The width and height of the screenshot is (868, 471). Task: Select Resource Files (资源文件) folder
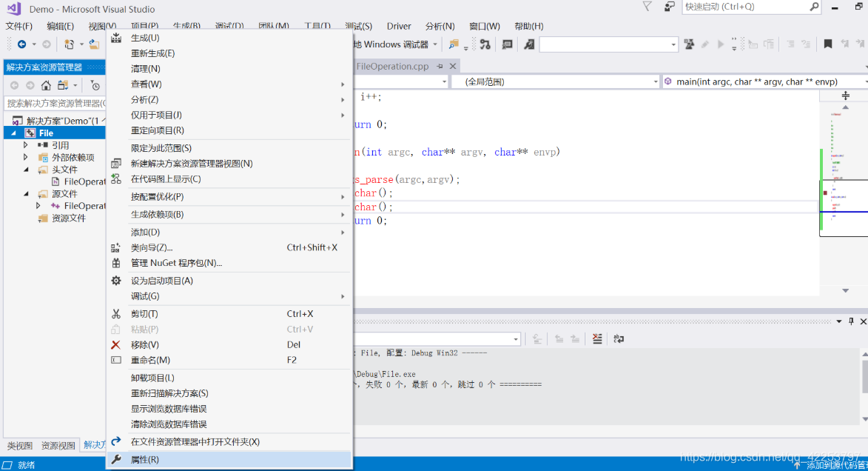tap(69, 218)
